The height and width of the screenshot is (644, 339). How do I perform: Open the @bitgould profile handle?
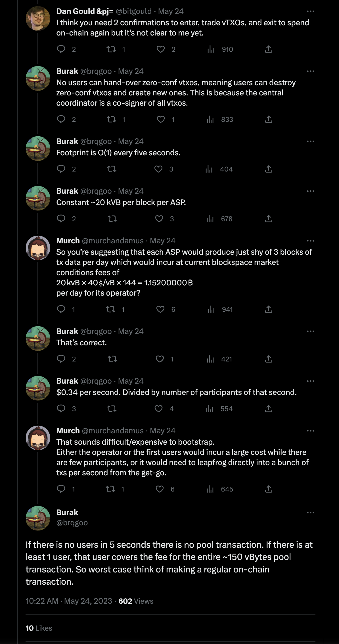click(133, 11)
